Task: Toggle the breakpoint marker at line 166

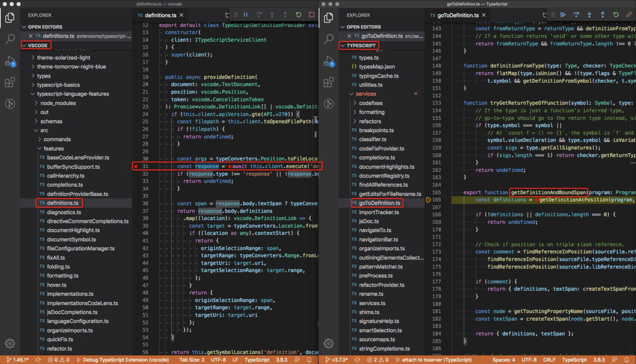Action: tap(428, 200)
